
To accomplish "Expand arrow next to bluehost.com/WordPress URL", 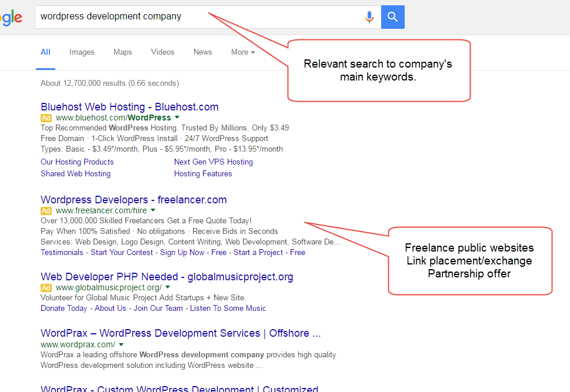I will click(x=177, y=118).
